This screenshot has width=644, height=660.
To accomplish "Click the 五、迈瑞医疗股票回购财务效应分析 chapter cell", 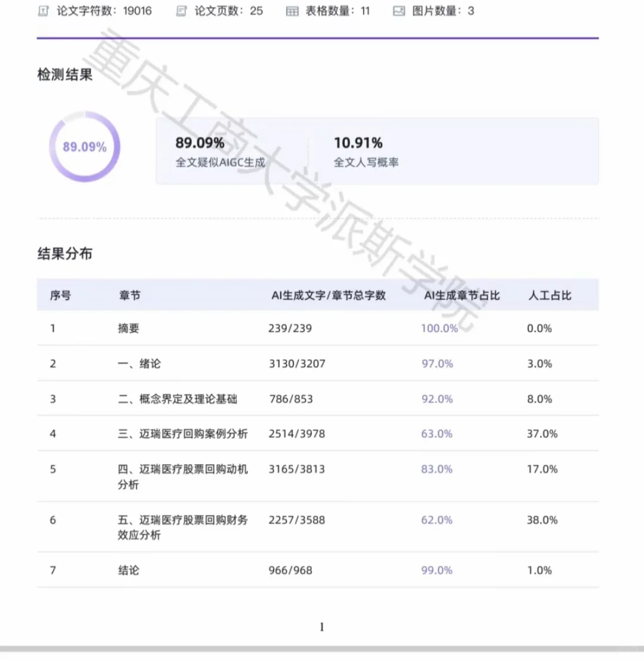I will tap(182, 528).
